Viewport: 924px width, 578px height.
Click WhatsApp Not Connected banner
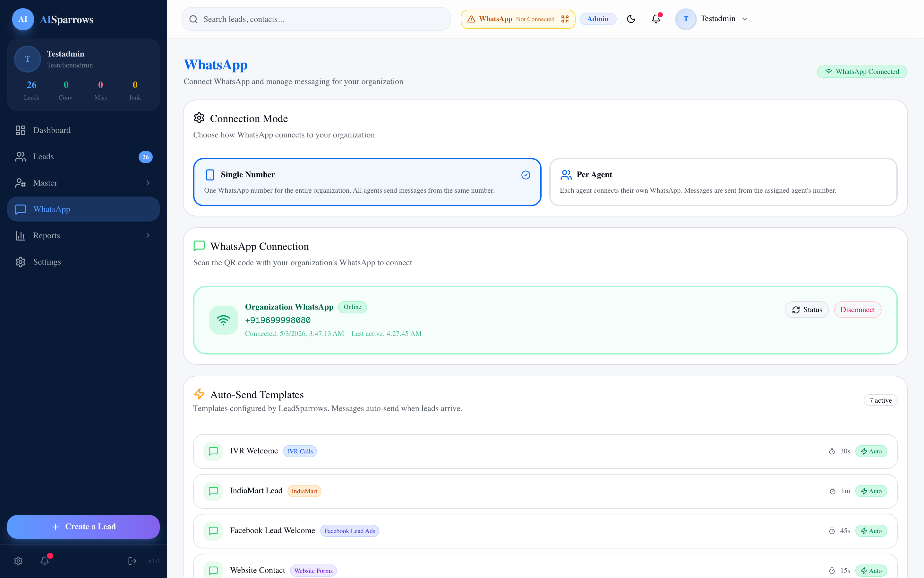[x=518, y=19]
